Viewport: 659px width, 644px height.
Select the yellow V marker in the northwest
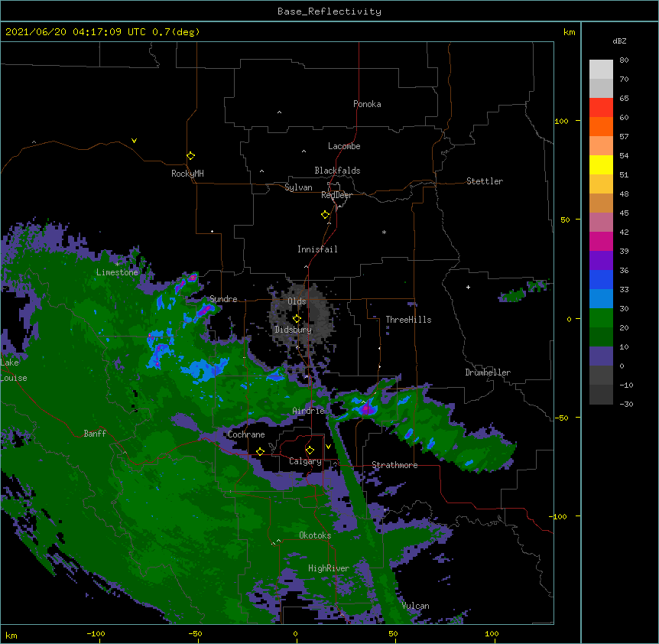pos(134,141)
